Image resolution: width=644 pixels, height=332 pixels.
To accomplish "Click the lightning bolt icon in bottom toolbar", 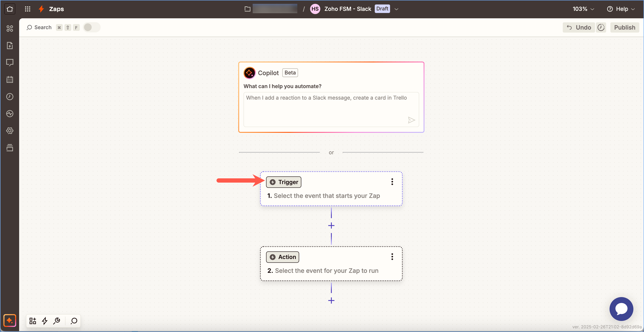I will (45, 321).
